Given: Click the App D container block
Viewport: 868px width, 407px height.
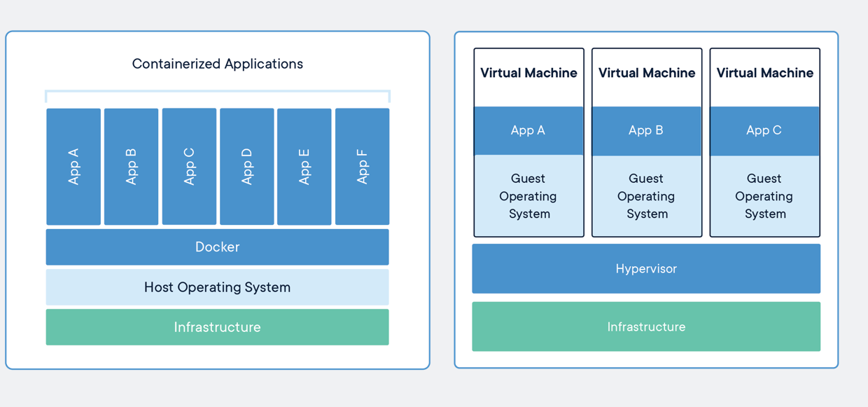Looking at the screenshot, I should [246, 167].
